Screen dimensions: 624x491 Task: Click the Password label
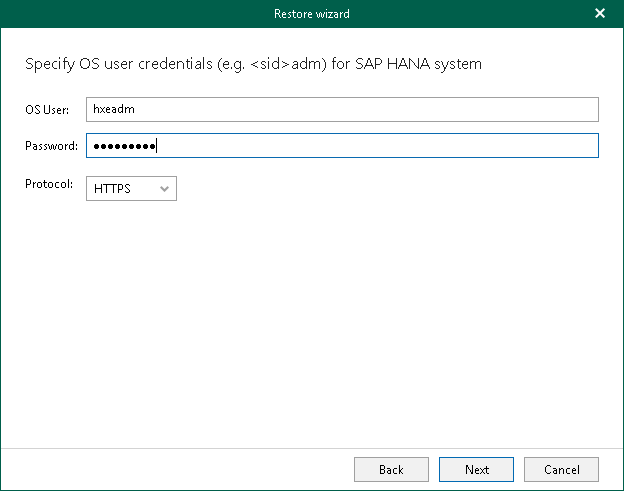[x=51, y=146]
